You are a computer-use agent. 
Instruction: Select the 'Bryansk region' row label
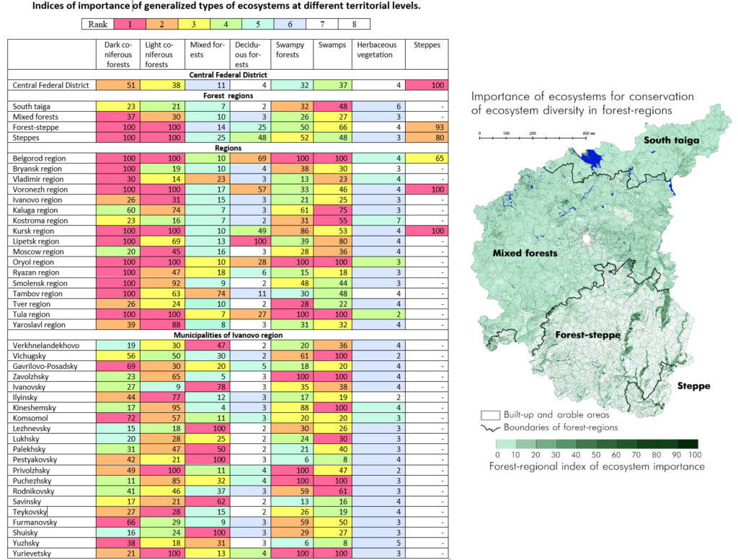(37, 169)
